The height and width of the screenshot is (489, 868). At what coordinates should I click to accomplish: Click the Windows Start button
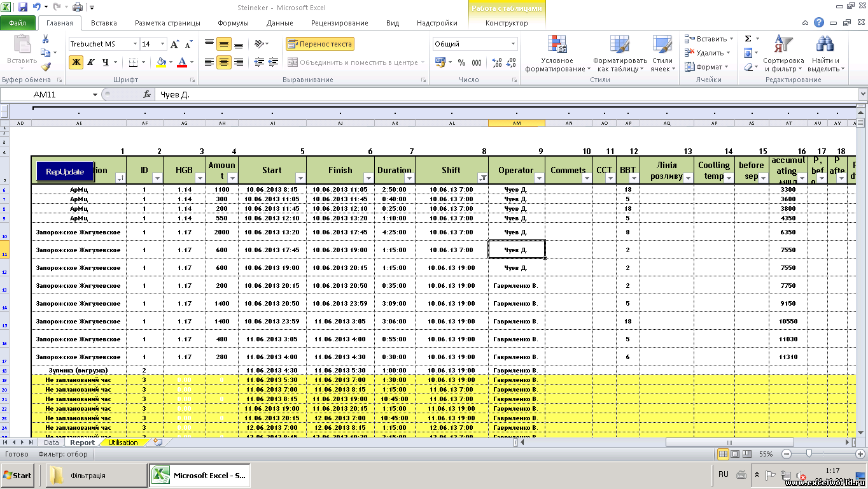[18, 475]
